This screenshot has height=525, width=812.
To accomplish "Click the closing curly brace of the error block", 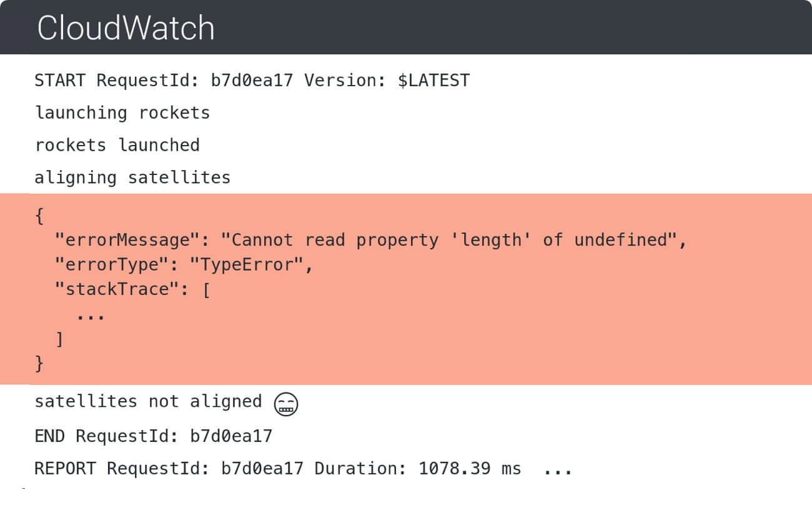I will (39, 364).
